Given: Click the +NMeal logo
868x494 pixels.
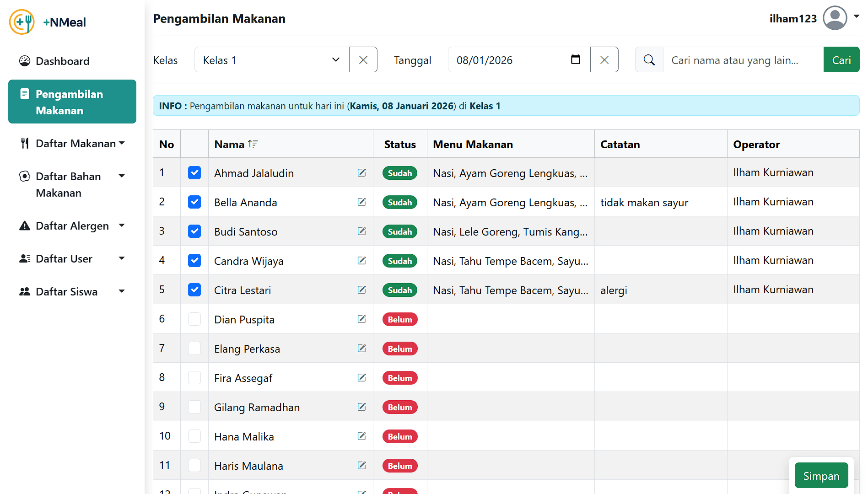Looking at the screenshot, I should coord(22,22).
